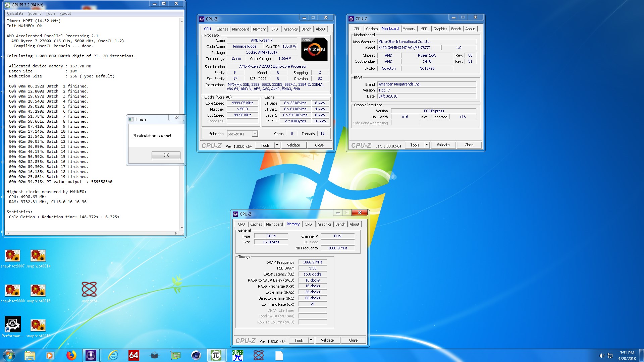Click the red knot taskbar icon
The image size is (644, 362).
(259, 355)
